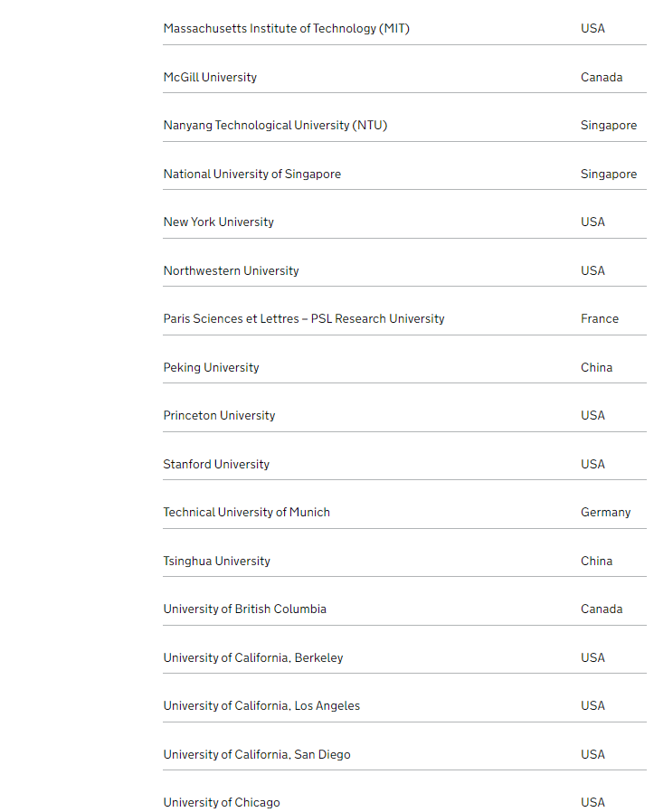Click University of British Columbia row
Screen dimensions: 654x812
[x=244, y=609]
